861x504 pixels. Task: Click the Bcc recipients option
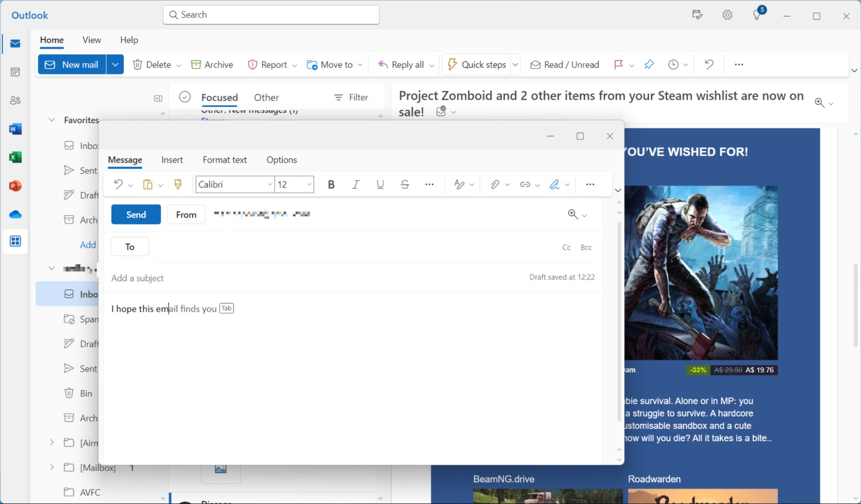point(587,247)
